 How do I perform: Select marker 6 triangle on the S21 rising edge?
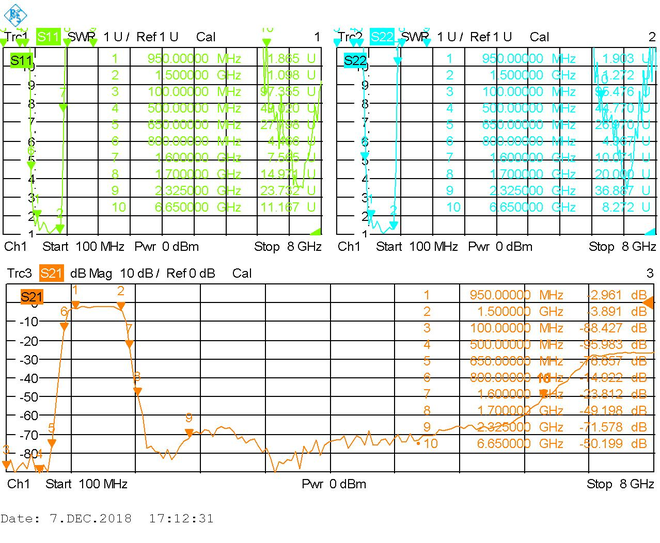tap(64, 326)
